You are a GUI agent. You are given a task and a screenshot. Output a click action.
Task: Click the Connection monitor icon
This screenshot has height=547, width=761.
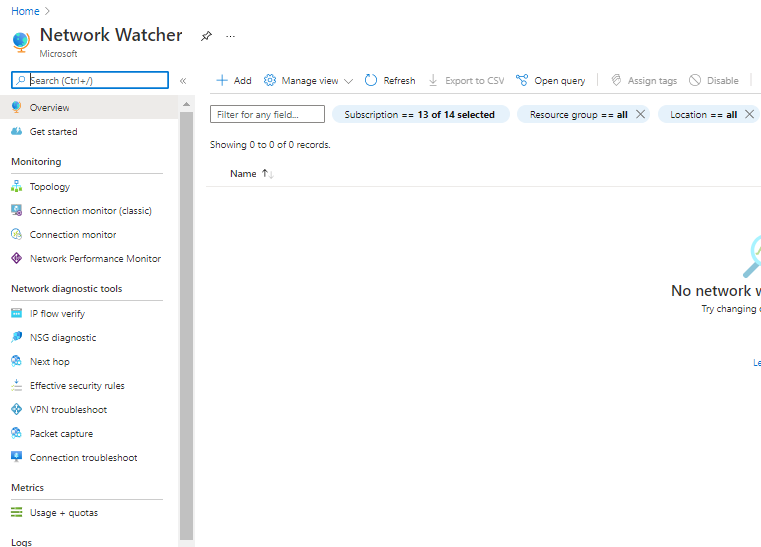click(x=17, y=234)
